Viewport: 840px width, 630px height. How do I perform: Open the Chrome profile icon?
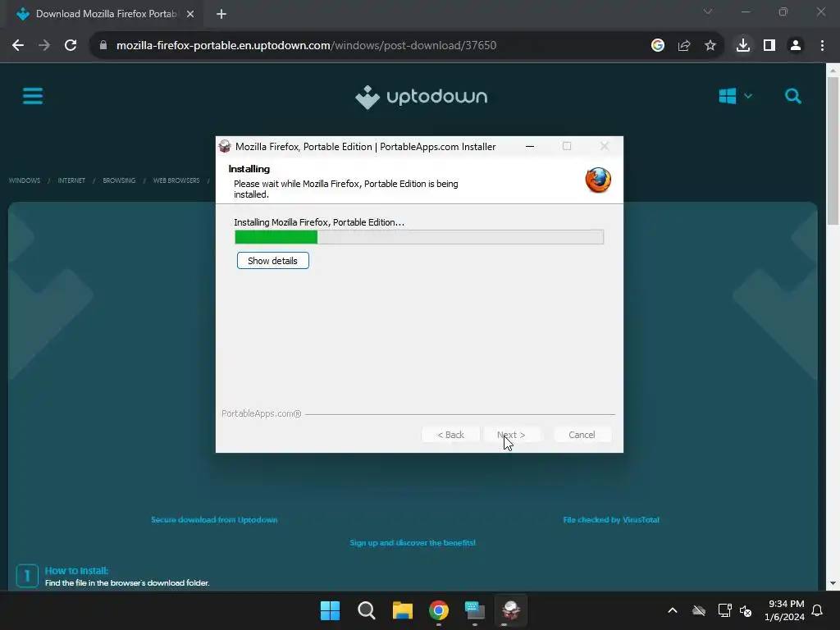click(796, 46)
